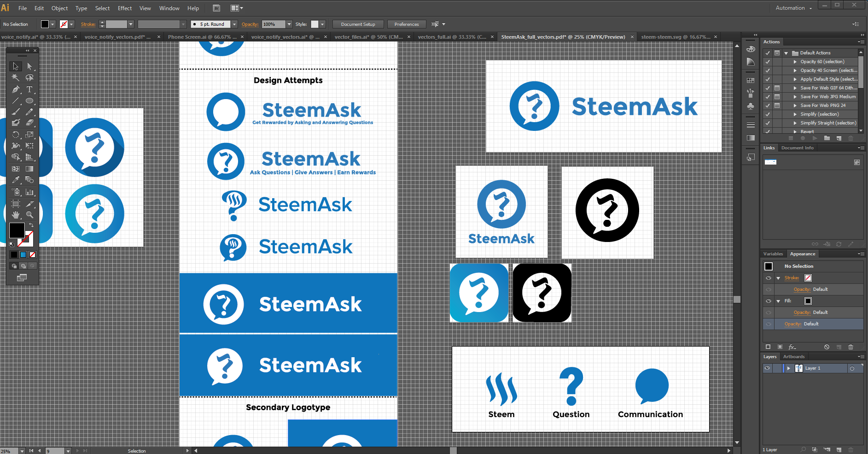Swap fill and stroke colors
The height and width of the screenshot is (454, 868).
(x=31, y=225)
